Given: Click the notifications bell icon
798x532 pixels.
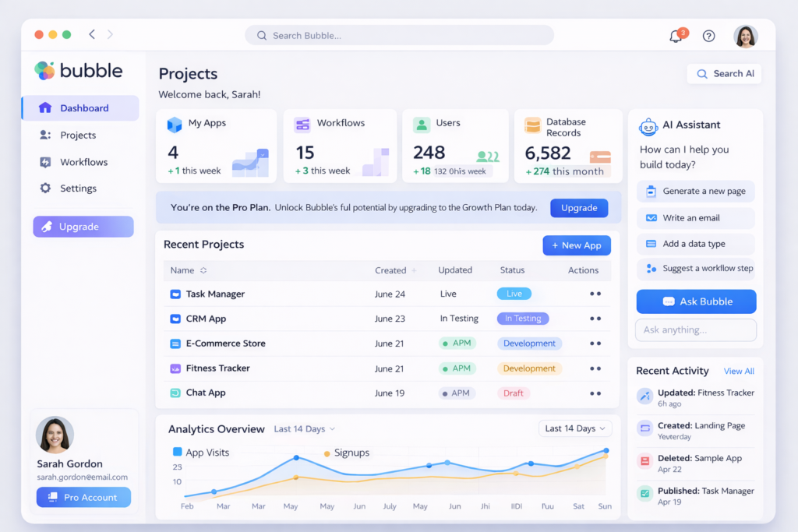Looking at the screenshot, I should coord(676,36).
